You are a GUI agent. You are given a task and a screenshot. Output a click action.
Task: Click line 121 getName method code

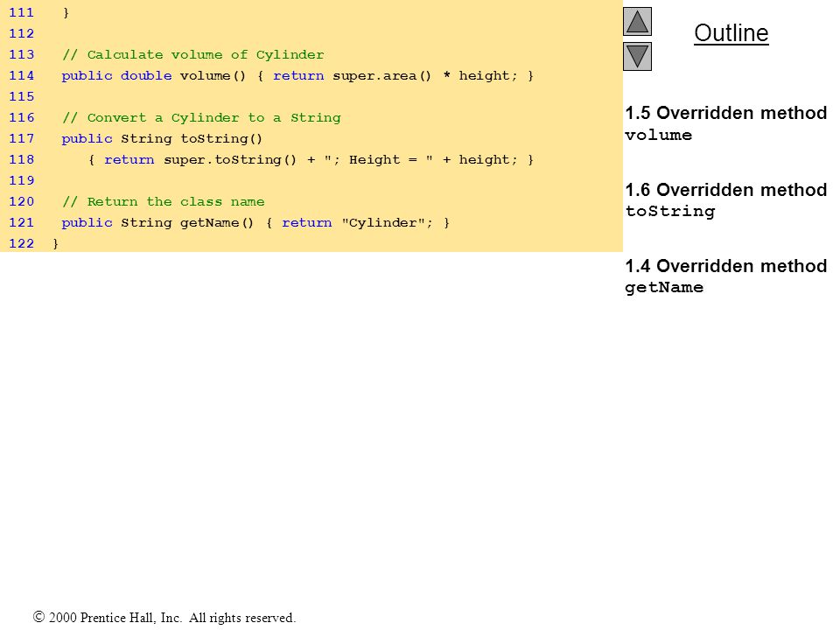point(255,223)
